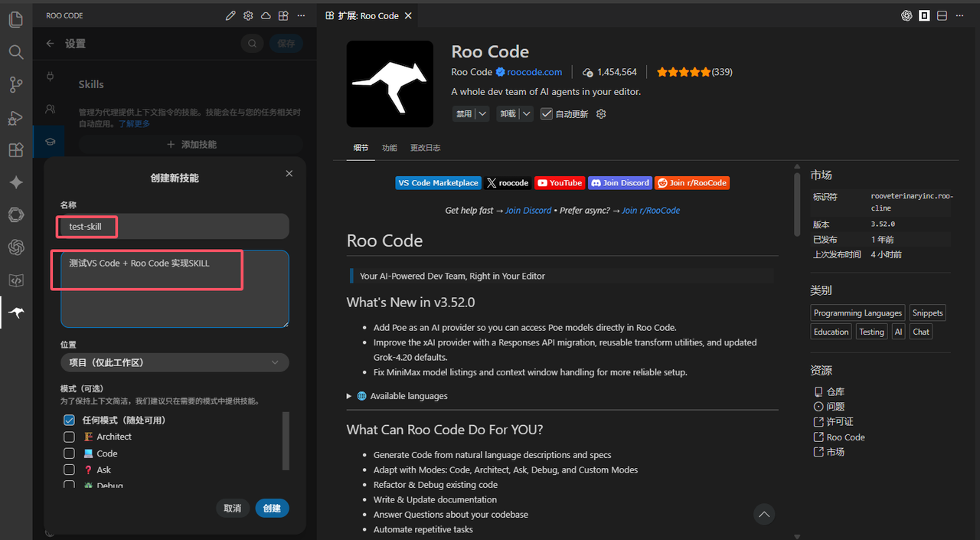Click the extension settings gear next to 自动更新
This screenshot has height=540, width=980.
[601, 113]
